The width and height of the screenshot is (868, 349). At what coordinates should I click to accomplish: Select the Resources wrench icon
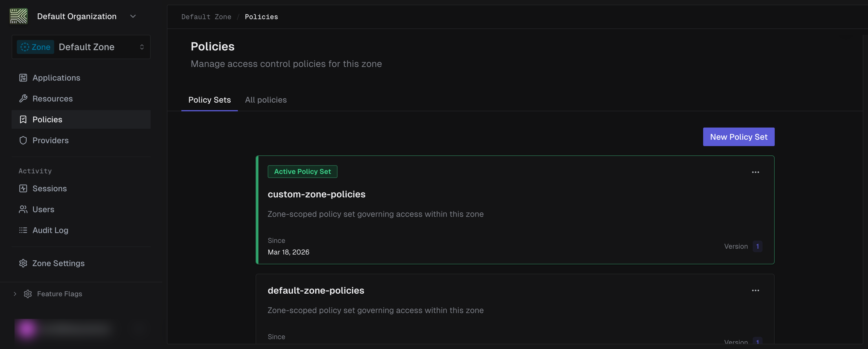pyautogui.click(x=23, y=99)
